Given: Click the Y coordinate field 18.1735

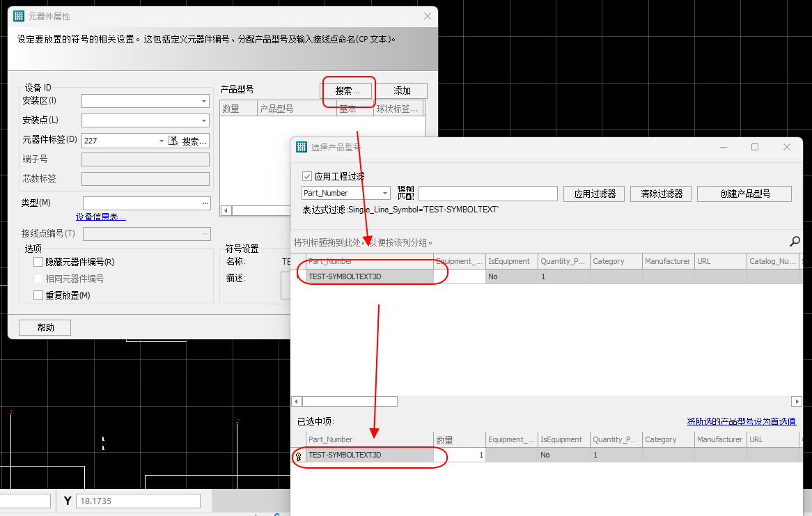Looking at the screenshot, I should tap(139, 501).
